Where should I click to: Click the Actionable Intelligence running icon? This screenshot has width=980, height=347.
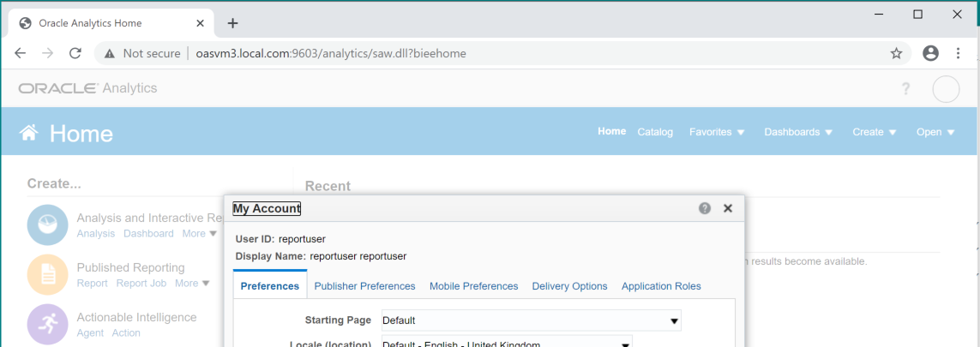pos(47,325)
